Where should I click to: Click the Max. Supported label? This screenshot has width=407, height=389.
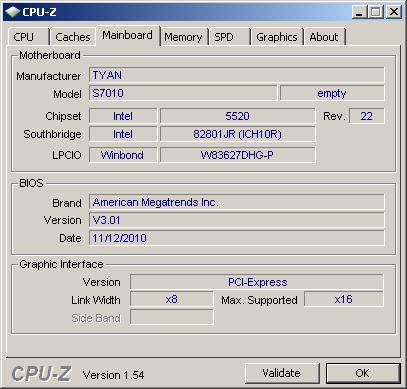259,300
